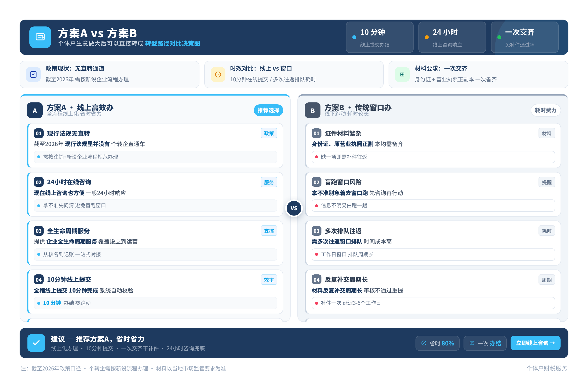Click the 'B' badge of 方案B
This screenshot has height=392, width=588.
pos(313,110)
